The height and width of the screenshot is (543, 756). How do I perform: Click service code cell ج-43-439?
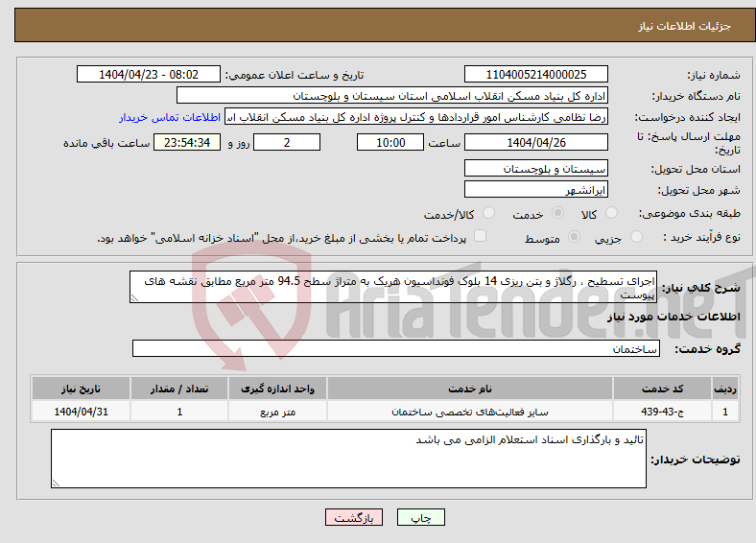[x=663, y=412]
